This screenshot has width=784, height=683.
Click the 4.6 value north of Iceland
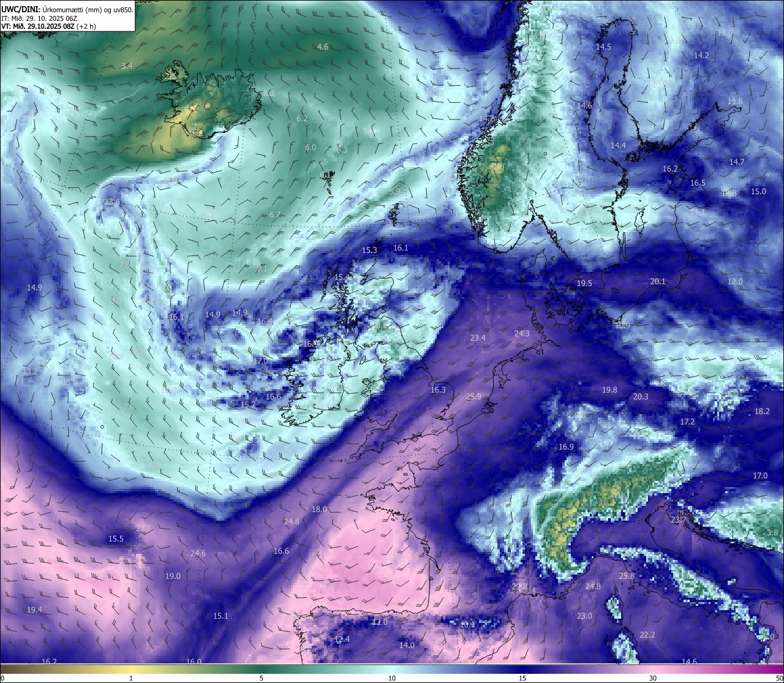[323, 47]
